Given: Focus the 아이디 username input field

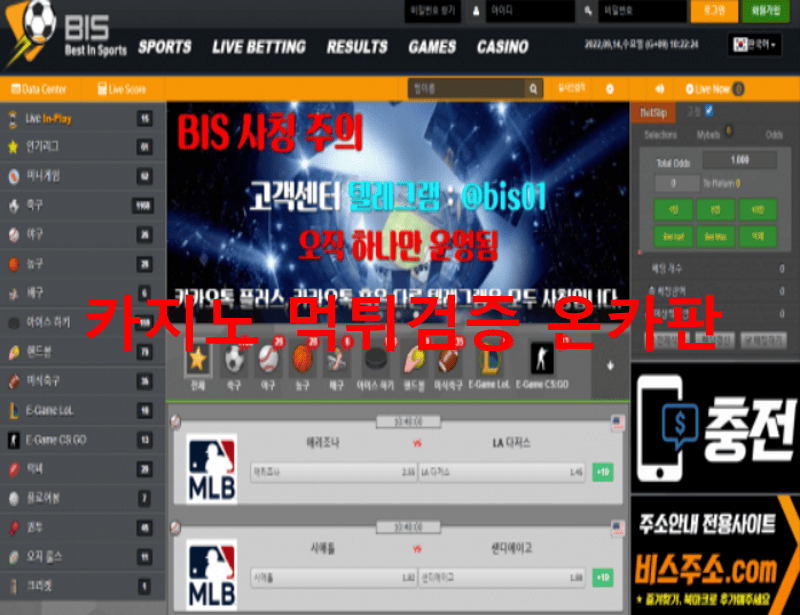Looking at the screenshot, I should click(530, 11).
